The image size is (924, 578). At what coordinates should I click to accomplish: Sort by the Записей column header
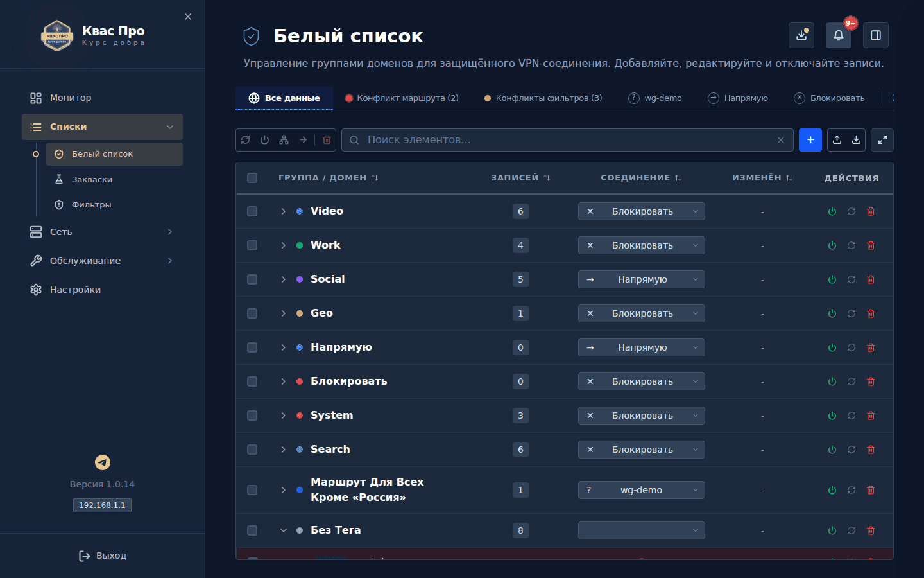[520, 178]
